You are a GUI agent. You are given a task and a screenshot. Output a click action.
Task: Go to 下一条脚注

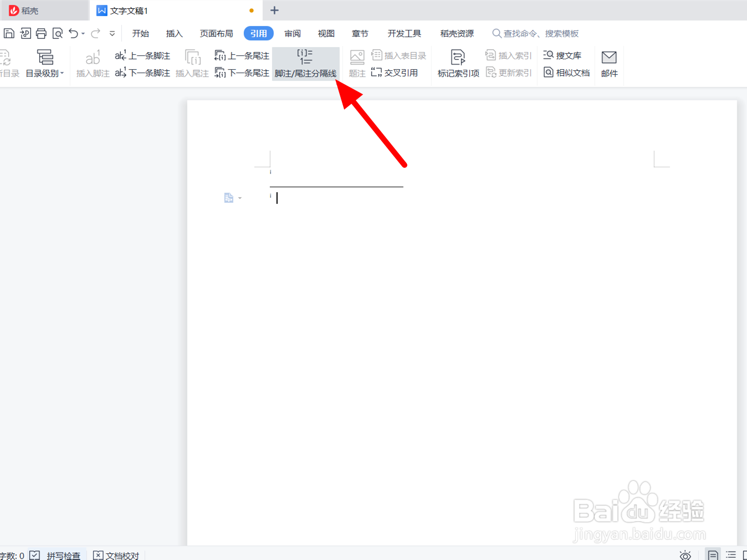click(x=142, y=73)
